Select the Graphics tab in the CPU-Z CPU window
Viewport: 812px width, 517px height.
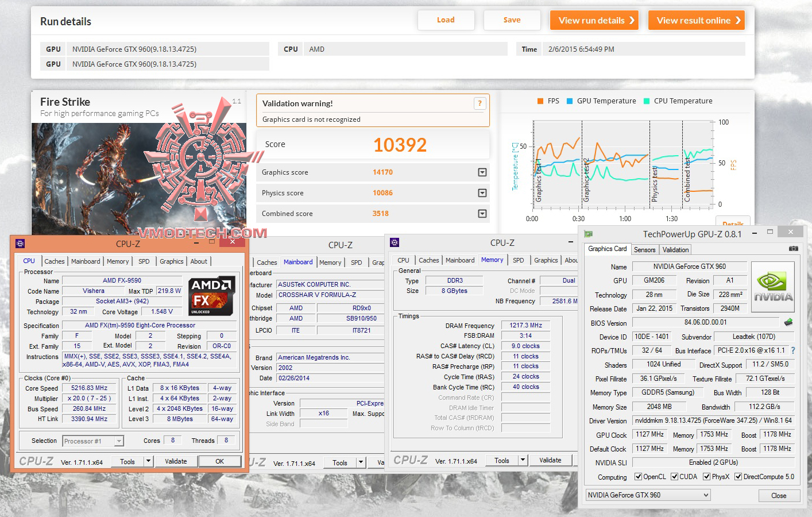(172, 261)
